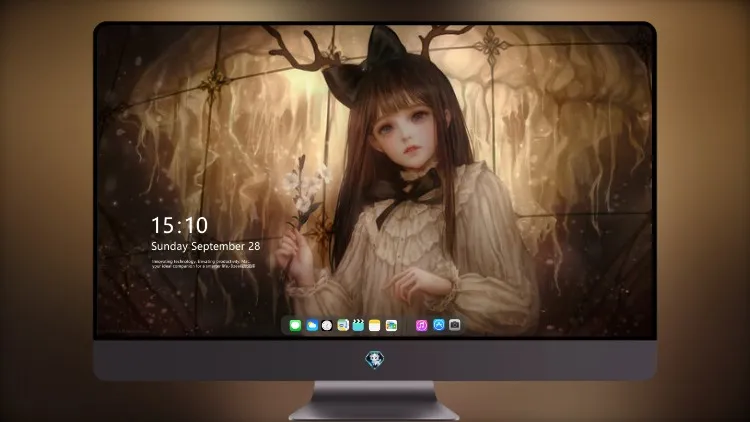The width and height of the screenshot is (750, 422).
Task: Open the Weather app in dock
Action: pos(312,325)
